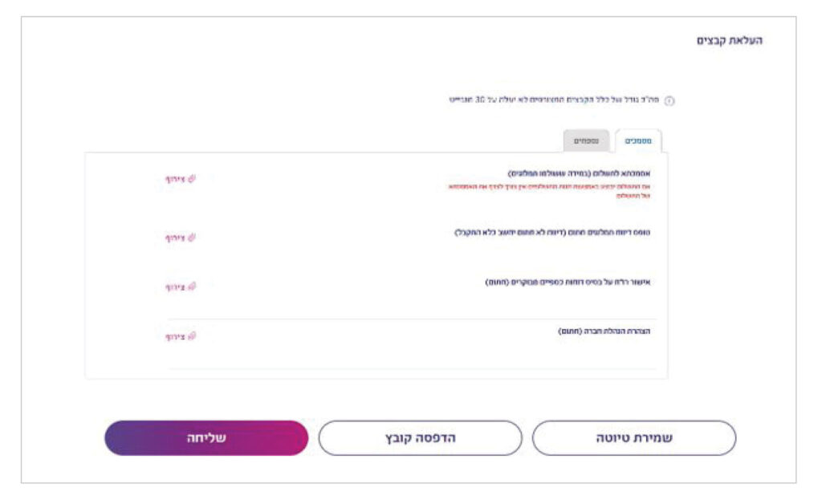Open the נספחים tab
This screenshot has height=504, width=822.
tap(586, 141)
